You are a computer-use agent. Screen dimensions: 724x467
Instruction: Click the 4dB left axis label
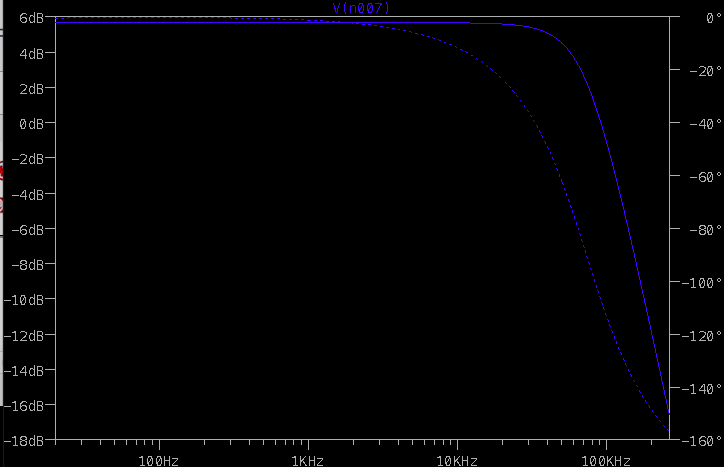coord(31,54)
